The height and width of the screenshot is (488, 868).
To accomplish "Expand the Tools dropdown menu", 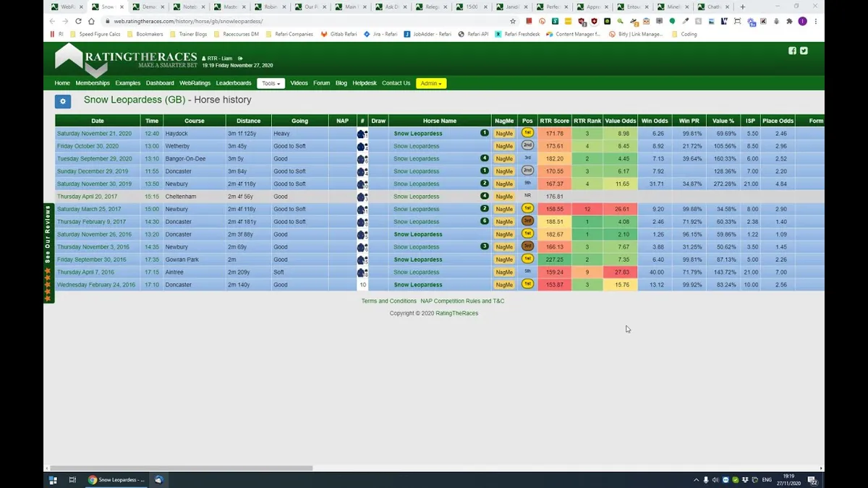I will pos(271,83).
